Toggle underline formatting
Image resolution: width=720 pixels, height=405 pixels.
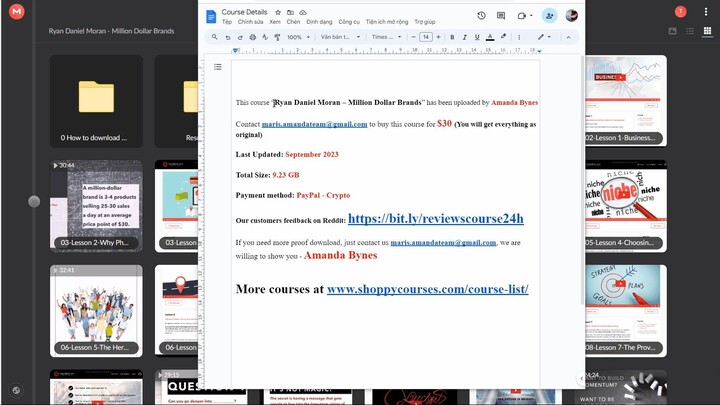pyautogui.click(x=477, y=37)
